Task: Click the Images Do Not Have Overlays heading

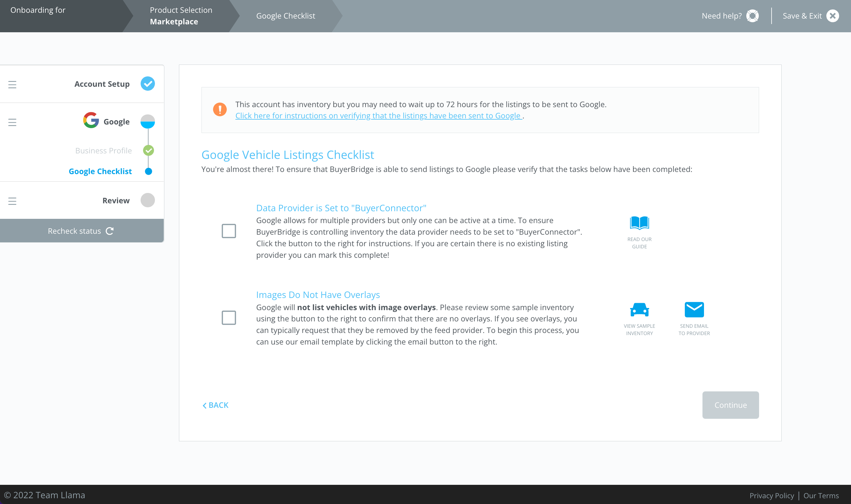Action: pos(318,295)
